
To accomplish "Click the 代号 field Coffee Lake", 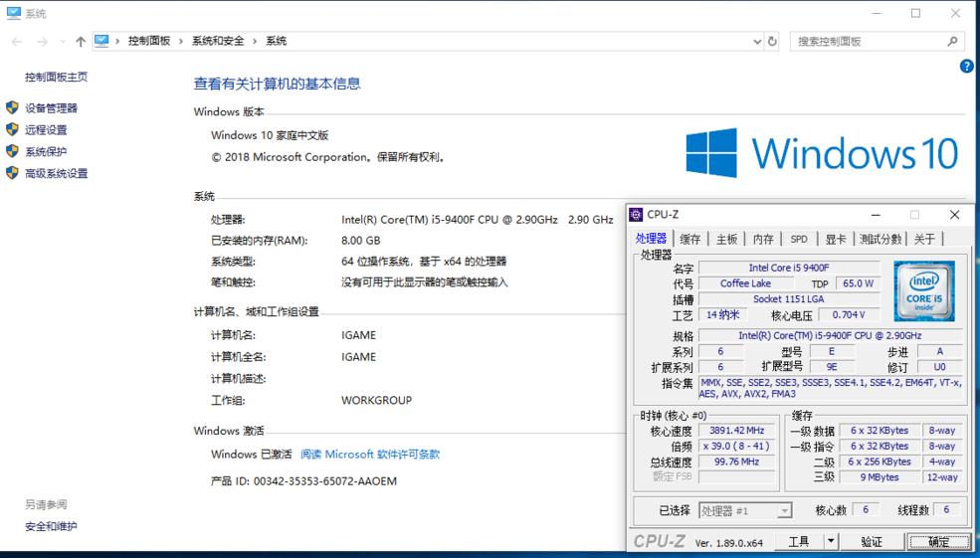I will (x=745, y=283).
